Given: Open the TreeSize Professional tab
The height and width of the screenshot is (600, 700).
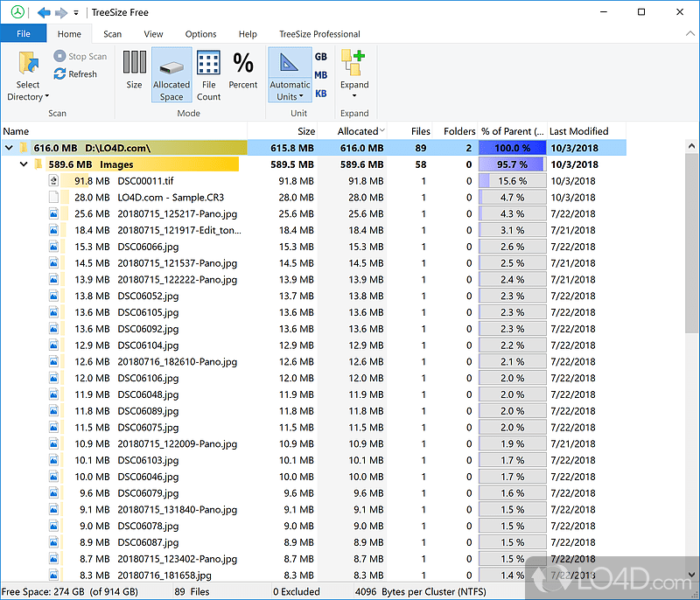Looking at the screenshot, I should (319, 34).
